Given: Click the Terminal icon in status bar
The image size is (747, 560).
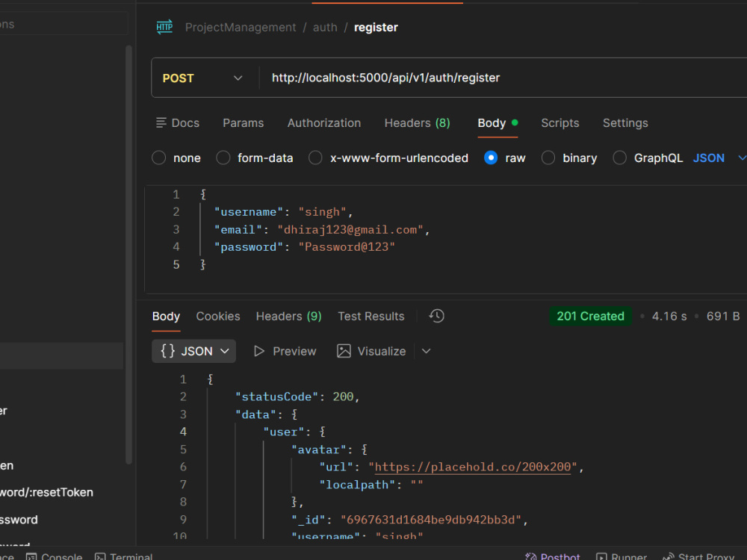Looking at the screenshot, I should (100, 557).
